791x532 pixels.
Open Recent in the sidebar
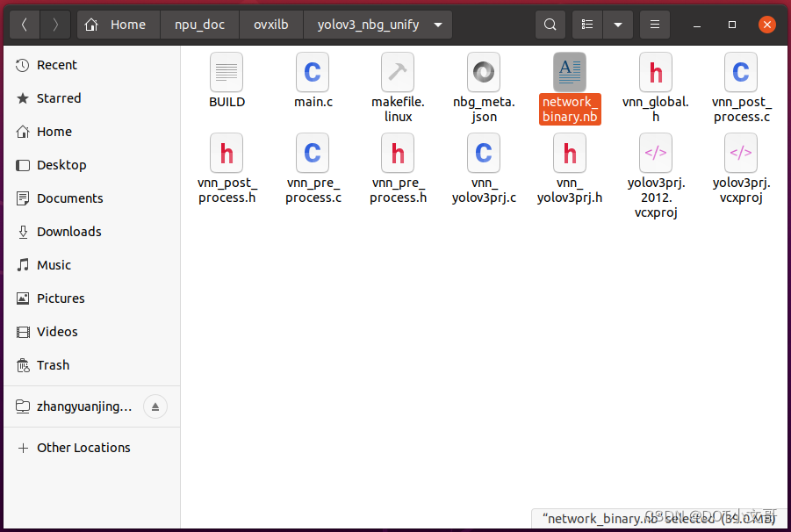(x=92, y=65)
